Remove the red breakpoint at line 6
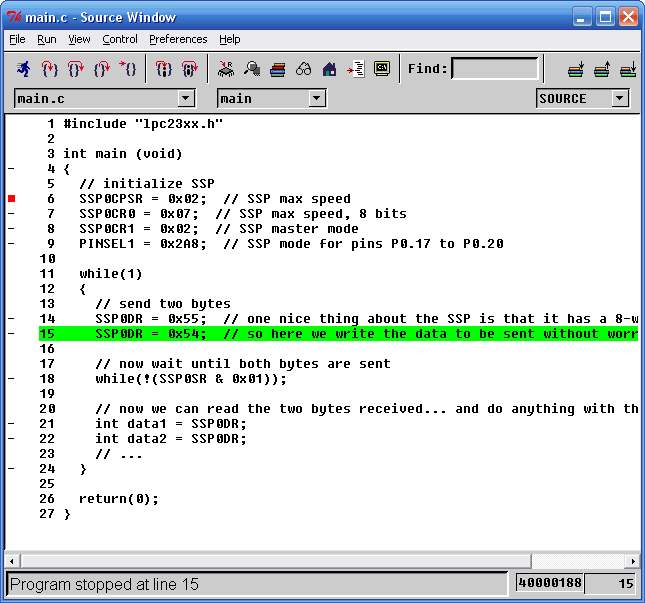 (12, 199)
